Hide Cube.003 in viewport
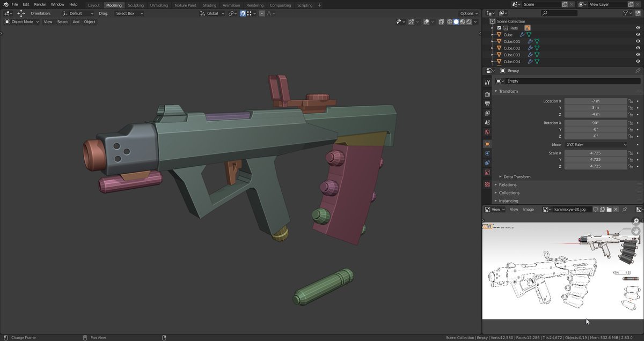The height and width of the screenshot is (341, 644). pos(638,55)
